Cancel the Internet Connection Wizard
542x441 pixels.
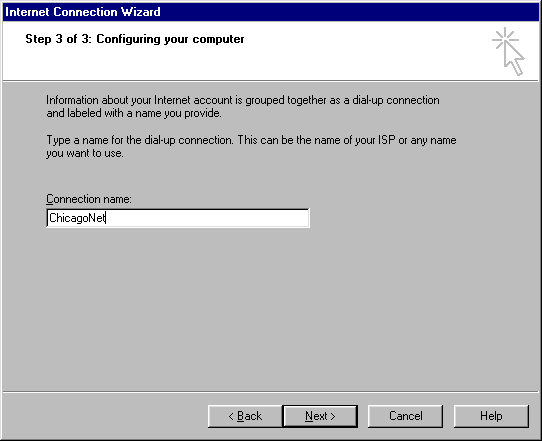tap(405, 416)
